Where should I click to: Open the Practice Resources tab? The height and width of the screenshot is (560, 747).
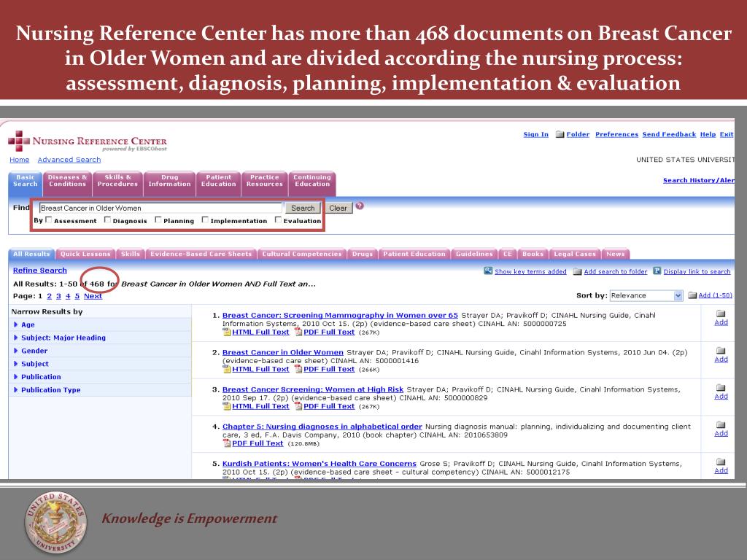coord(264,184)
